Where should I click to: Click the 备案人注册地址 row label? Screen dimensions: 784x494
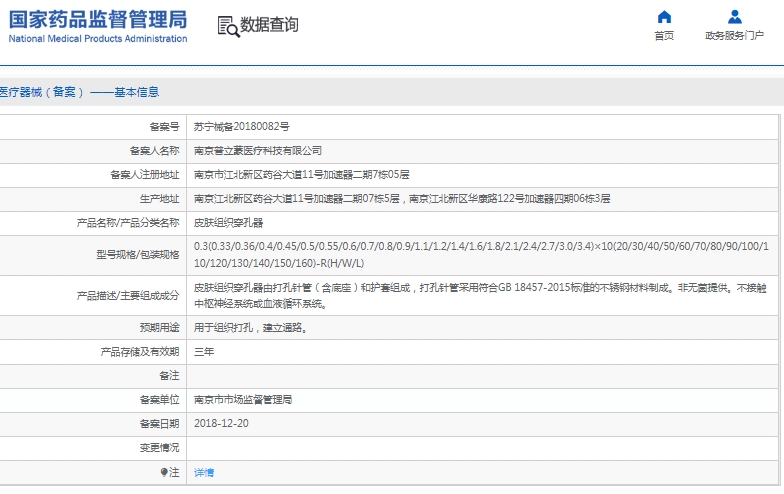(144, 174)
